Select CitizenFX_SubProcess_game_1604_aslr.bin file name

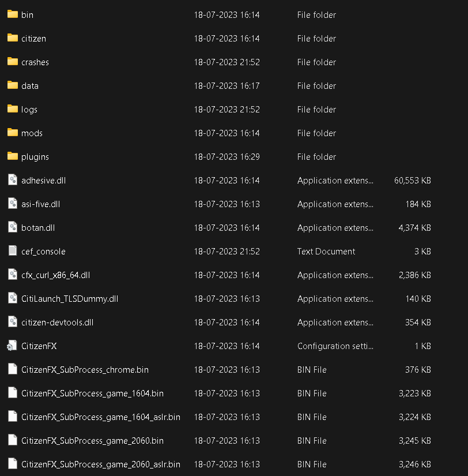pyautogui.click(x=101, y=417)
